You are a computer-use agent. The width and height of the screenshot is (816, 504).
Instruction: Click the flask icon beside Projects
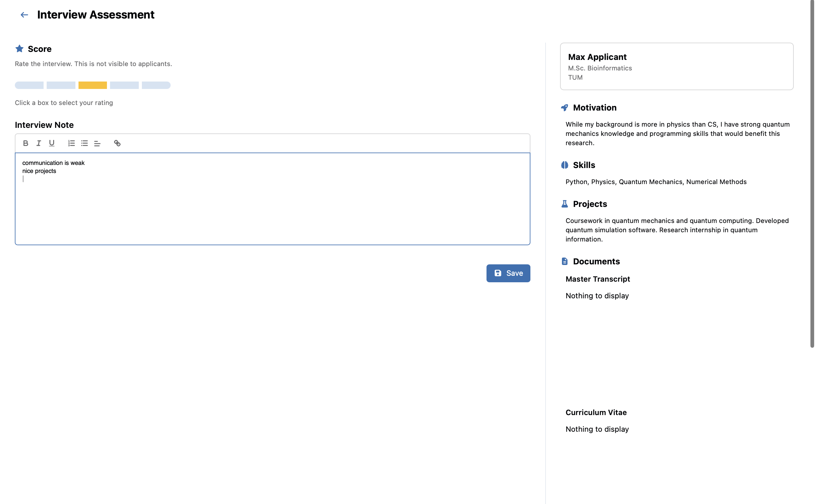tap(564, 204)
